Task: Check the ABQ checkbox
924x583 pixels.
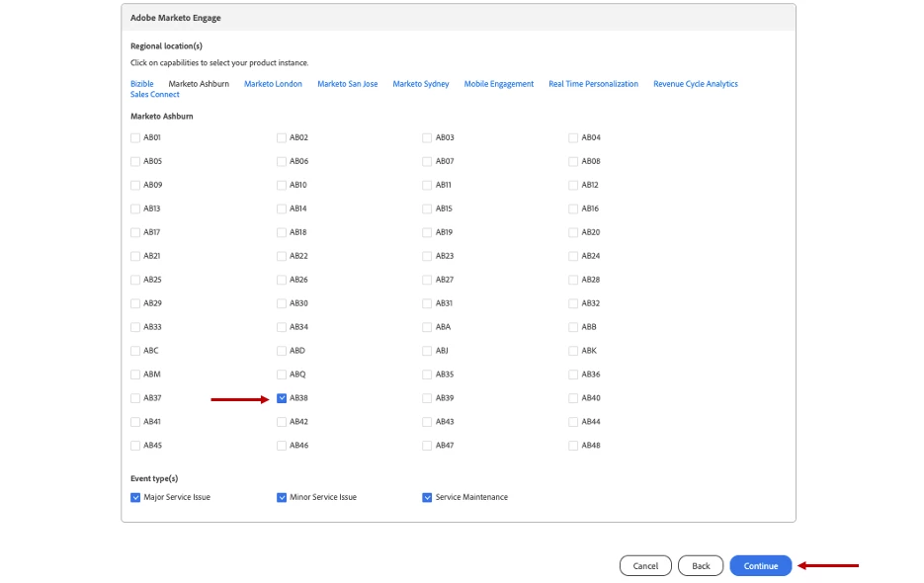Action: (282, 375)
